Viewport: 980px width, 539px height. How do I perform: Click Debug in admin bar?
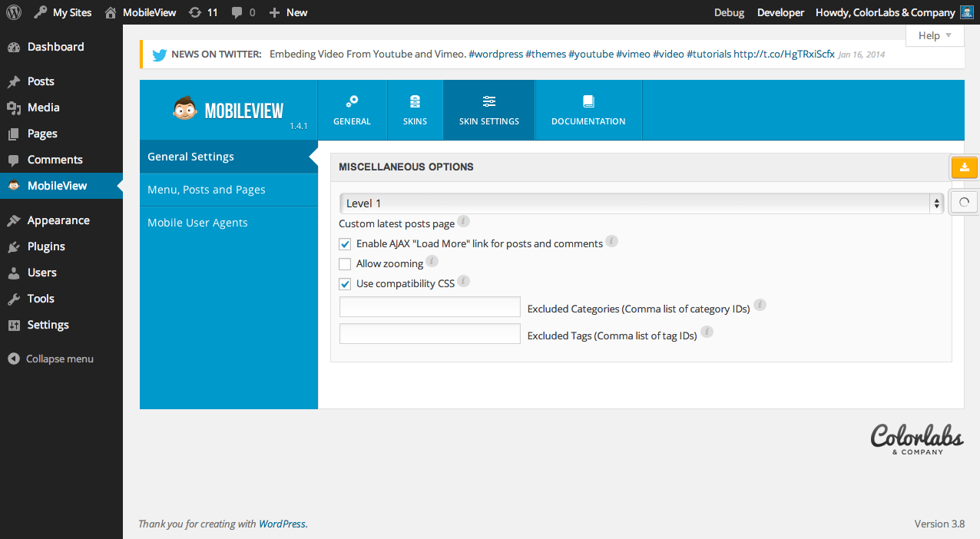pyautogui.click(x=729, y=12)
